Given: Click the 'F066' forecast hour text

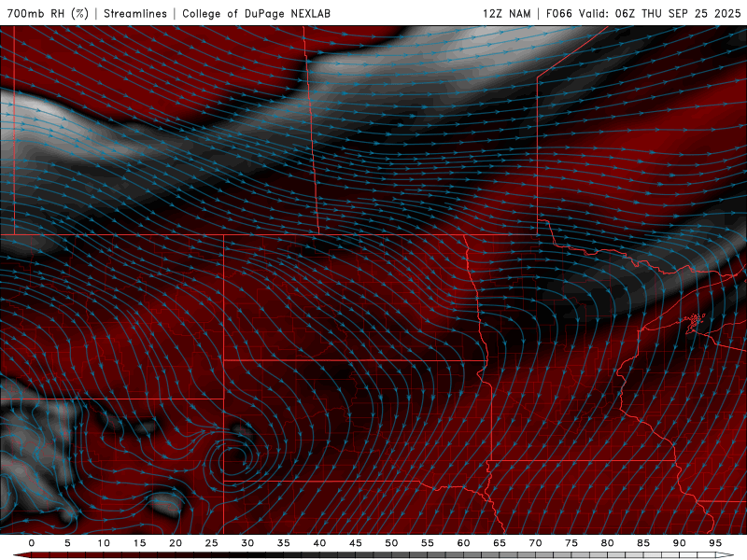Looking at the screenshot, I should tap(558, 13).
